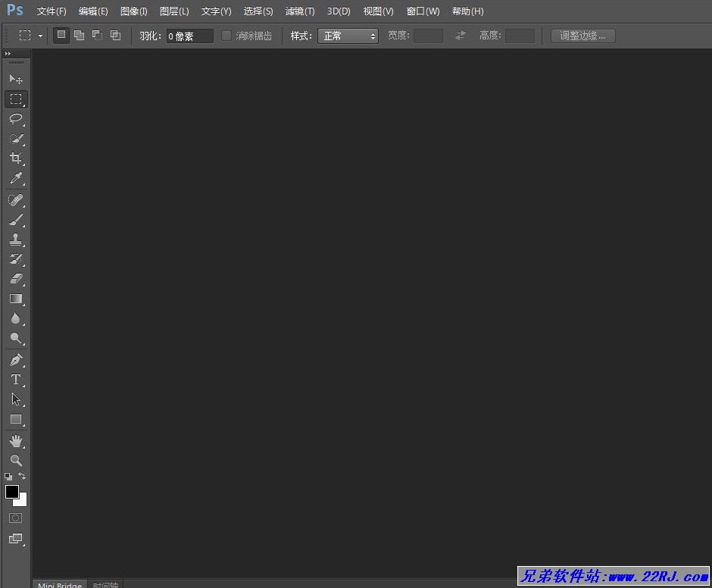Toggle Quick Mask mode icon
Screen dimensions: 712x588
pos(15,518)
